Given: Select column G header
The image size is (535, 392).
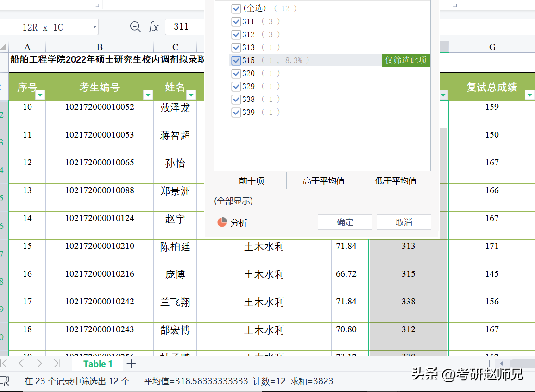Looking at the screenshot, I should (x=492, y=47).
